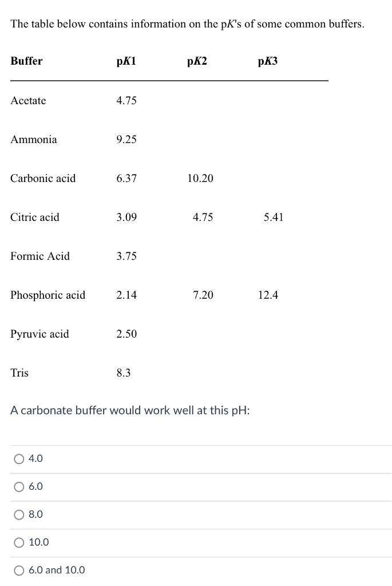This screenshot has height=586, width=392.
Task: Select the 6.0 and 10.0 option
Action: [19, 571]
